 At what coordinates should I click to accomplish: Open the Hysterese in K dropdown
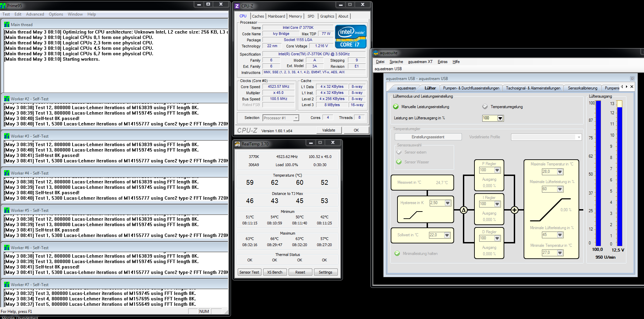448,203
